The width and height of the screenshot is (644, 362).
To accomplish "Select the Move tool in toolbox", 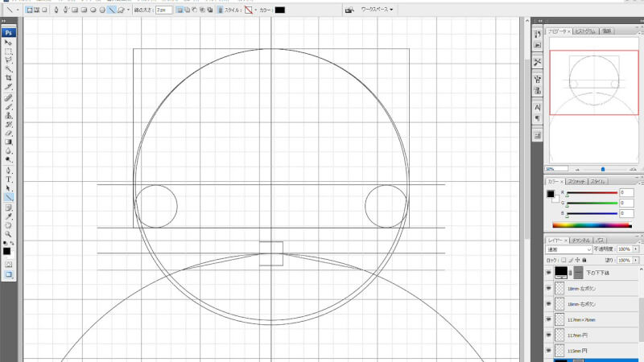I will point(8,43).
